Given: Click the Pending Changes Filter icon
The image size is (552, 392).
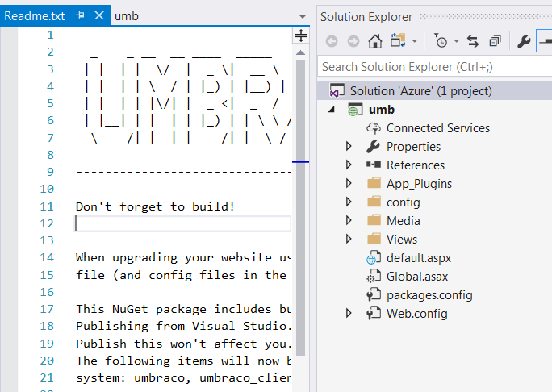Looking at the screenshot, I should [440, 40].
